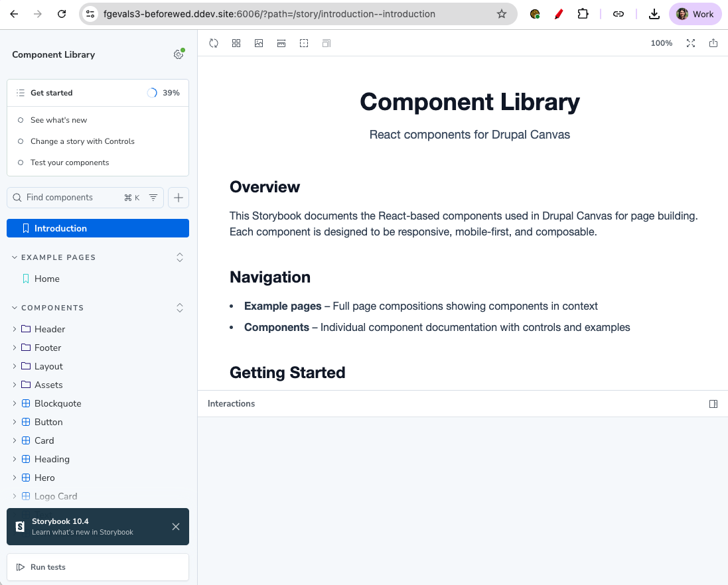Toggle Change a story with Controls circle

(x=21, y=141)
